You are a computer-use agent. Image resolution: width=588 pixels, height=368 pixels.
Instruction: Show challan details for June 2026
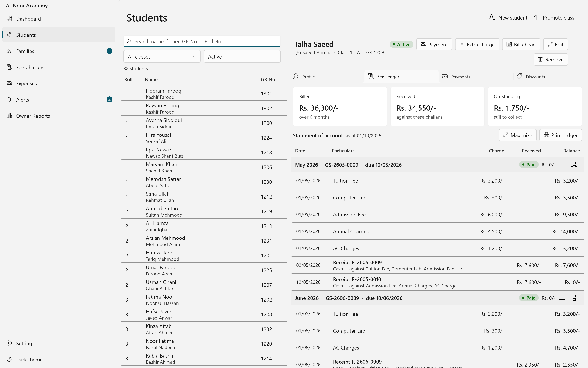click(x=562, y=298)
